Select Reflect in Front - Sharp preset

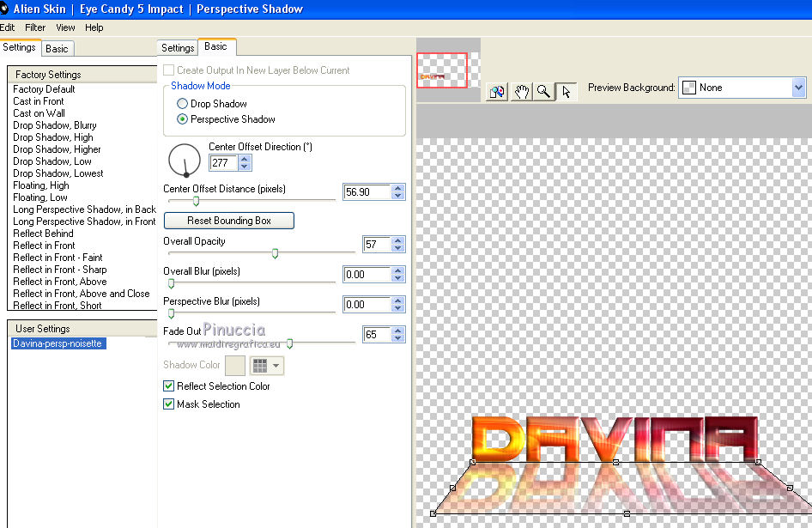coord(59,270)
